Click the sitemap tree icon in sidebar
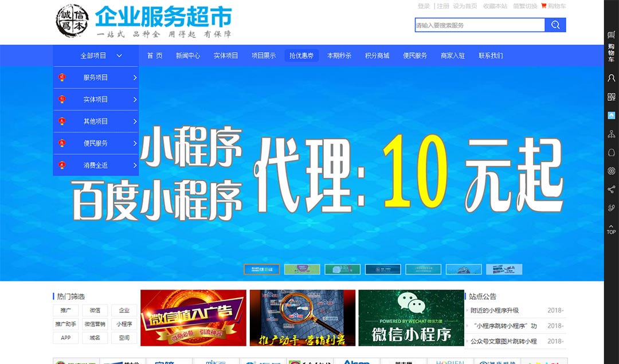This screenshot has height=364, width=619. click(611, 134)
